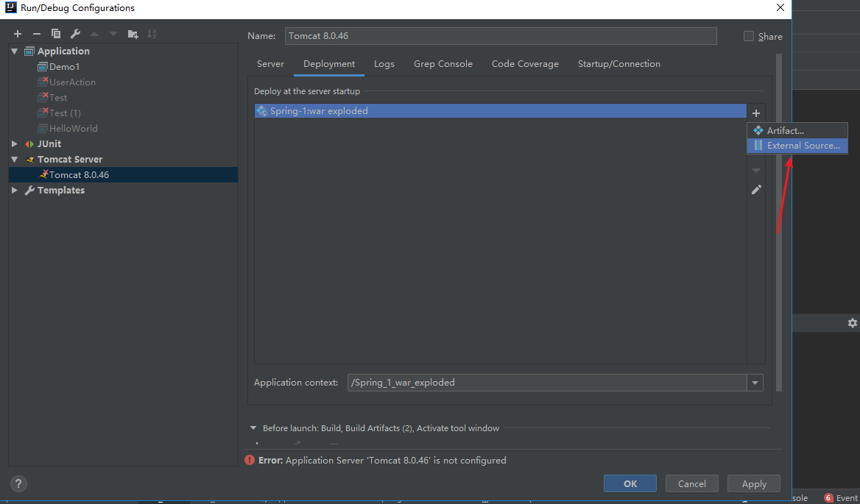Move deployment down arrow beside list

(756, 171)
